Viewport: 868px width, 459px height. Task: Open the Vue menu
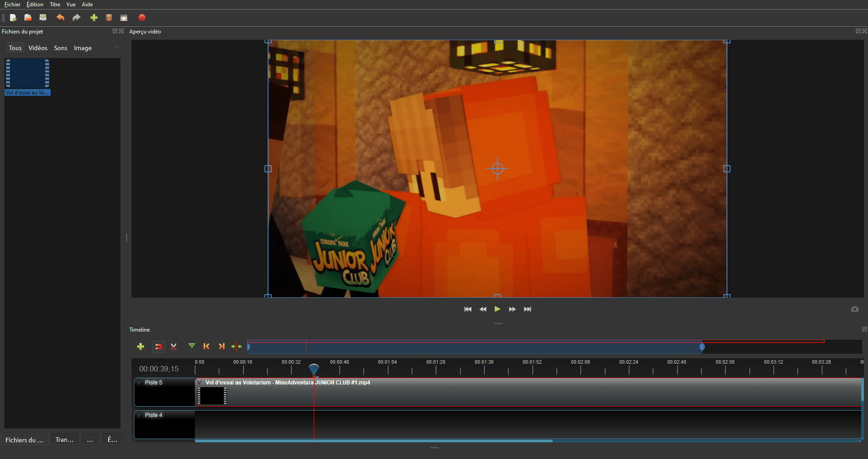71,5
